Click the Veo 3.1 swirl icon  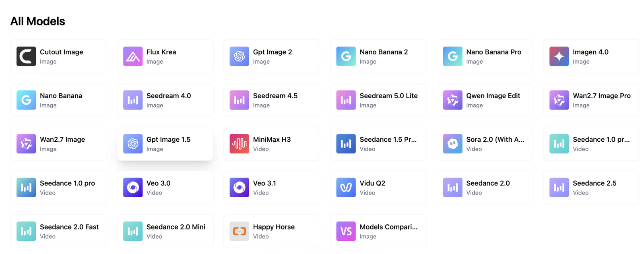[239, 188]
